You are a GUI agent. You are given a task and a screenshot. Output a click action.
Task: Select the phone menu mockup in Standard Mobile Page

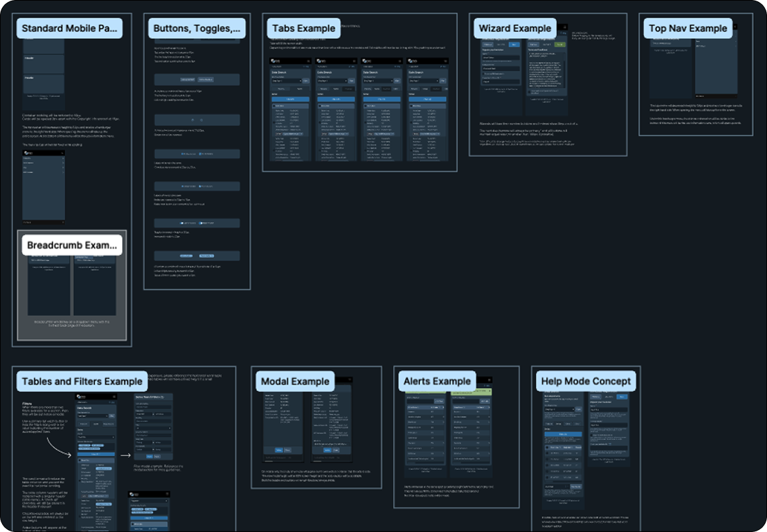[x=44, y=187]
